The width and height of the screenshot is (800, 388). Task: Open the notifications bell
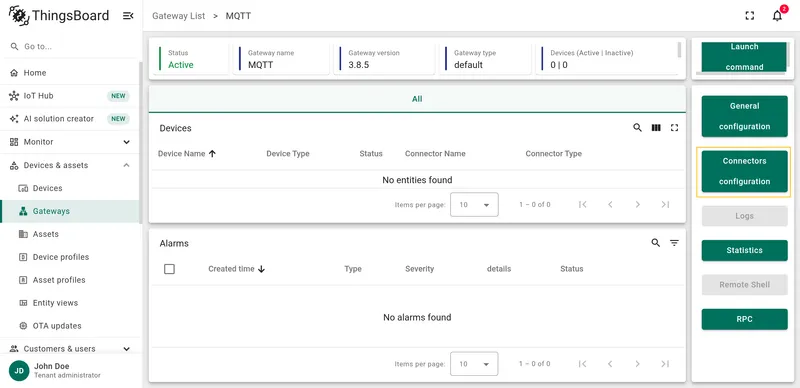[777, 16]
